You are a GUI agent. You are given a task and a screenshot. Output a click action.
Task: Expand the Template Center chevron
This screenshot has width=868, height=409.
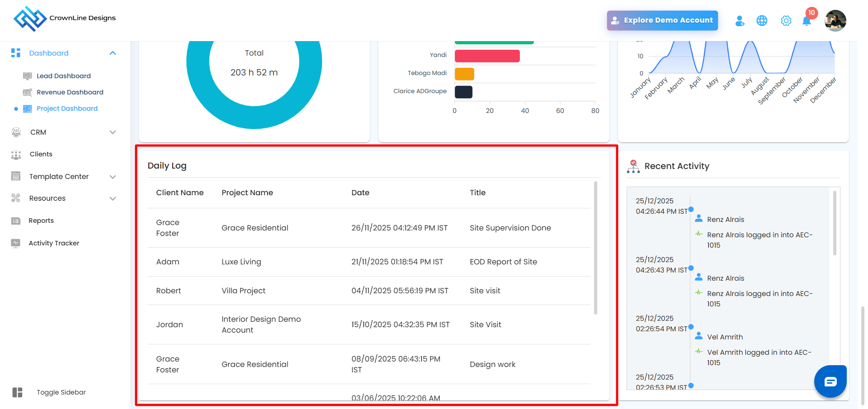(113, 177)
